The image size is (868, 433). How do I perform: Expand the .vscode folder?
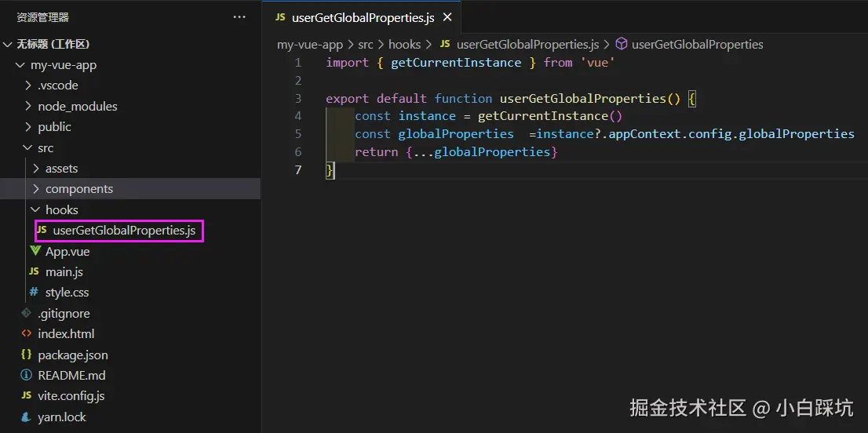point(28,86)
